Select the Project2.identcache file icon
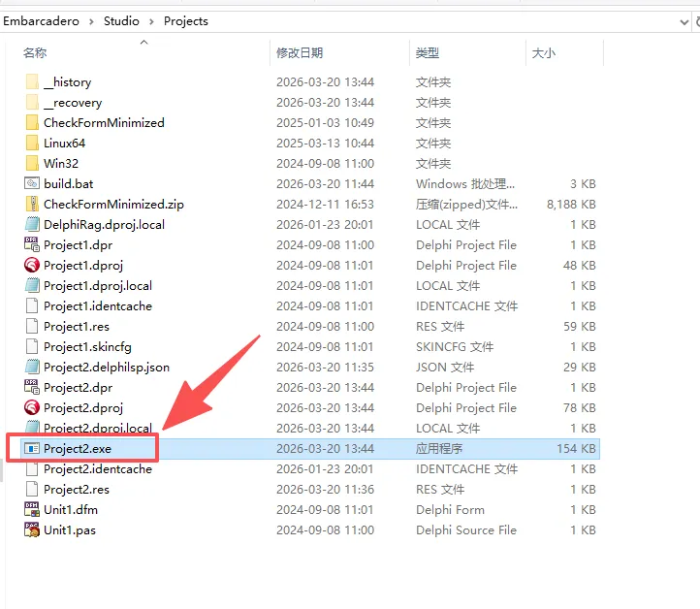 [32, 468]
